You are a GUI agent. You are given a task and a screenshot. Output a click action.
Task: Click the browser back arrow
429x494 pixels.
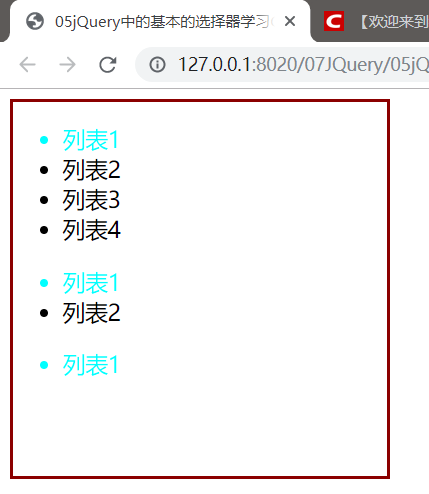(27, 64)
